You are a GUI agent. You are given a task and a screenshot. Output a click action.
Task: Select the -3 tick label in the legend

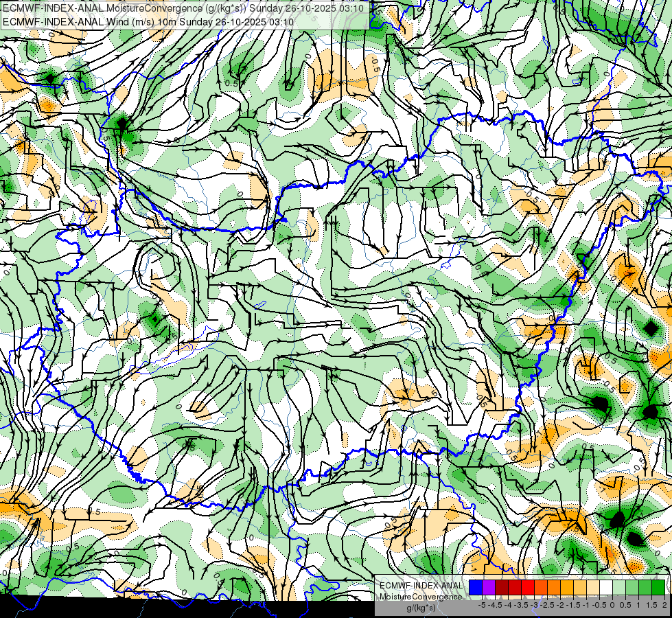535,605
